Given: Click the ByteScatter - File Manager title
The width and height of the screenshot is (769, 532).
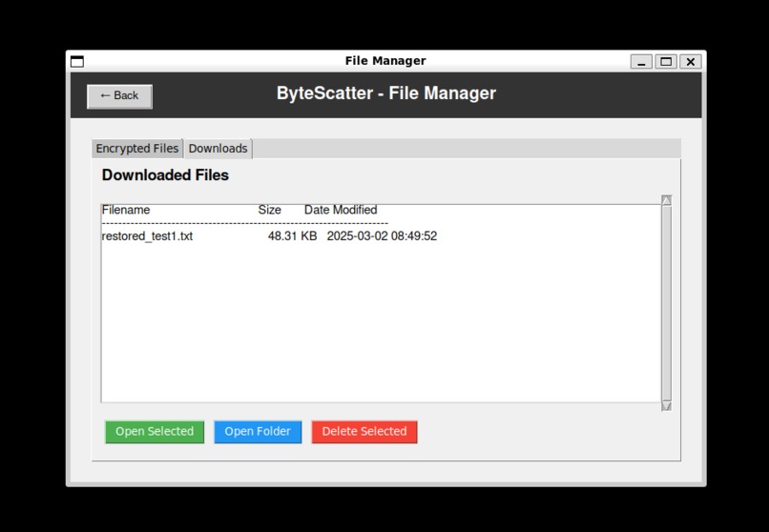Looking at the screenshot, I should [x=386, y=93].
